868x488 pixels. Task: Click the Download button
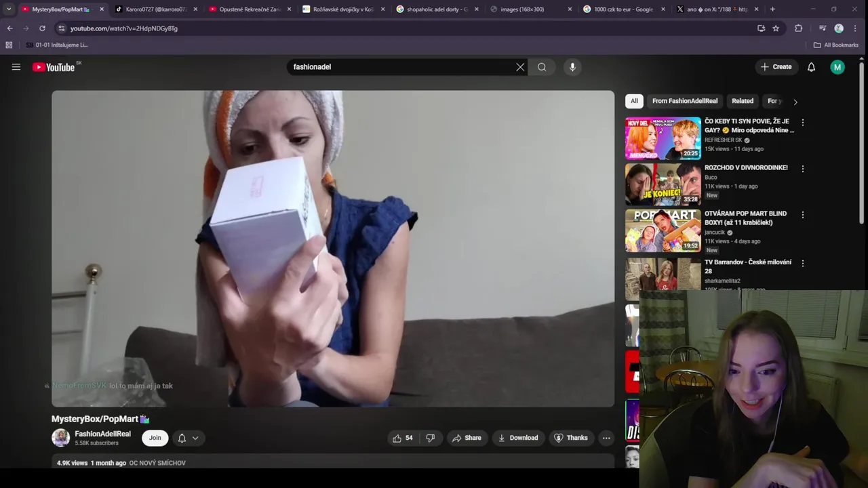tap(518, 438)
